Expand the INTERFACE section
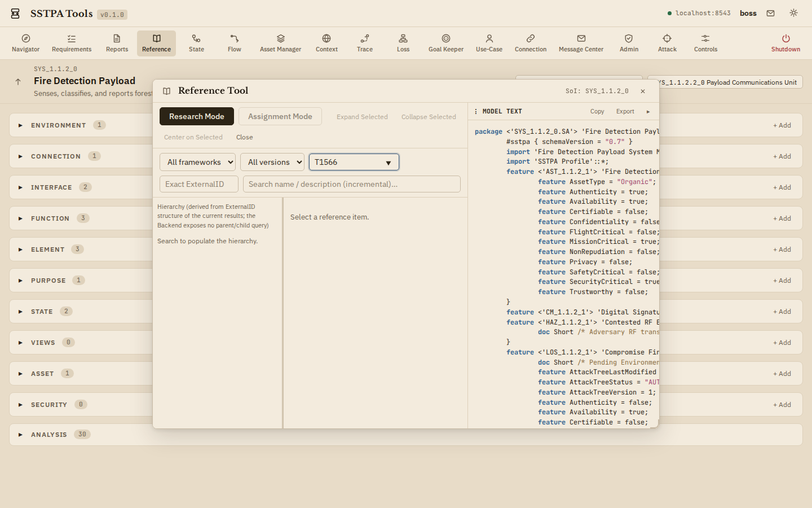The height and width of the screenshot is (508, 812). [20, 187]
